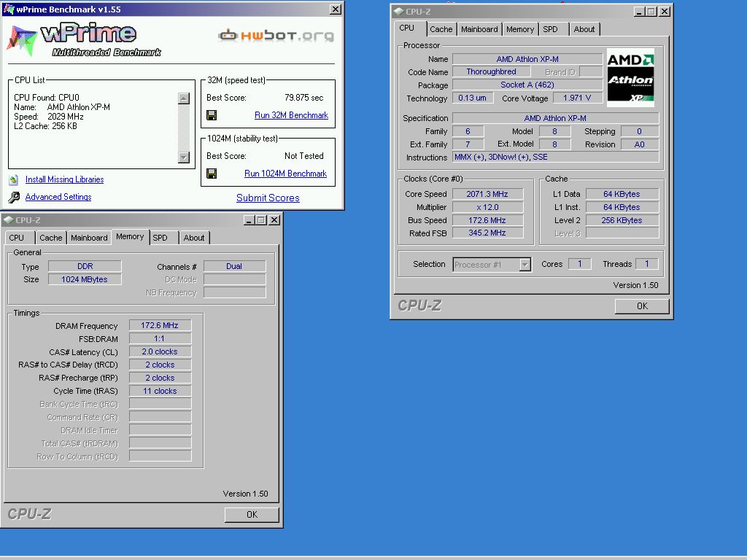The height and width of the screenshot is (560, 747).
Task: Click the Level 2 cache value 256 KBytes
Action: 622,220
